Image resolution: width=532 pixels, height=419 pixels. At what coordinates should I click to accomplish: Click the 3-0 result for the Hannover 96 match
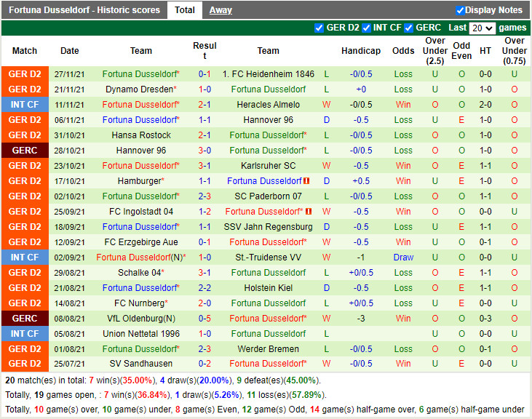pyautogui.click(x=205, y=151)
